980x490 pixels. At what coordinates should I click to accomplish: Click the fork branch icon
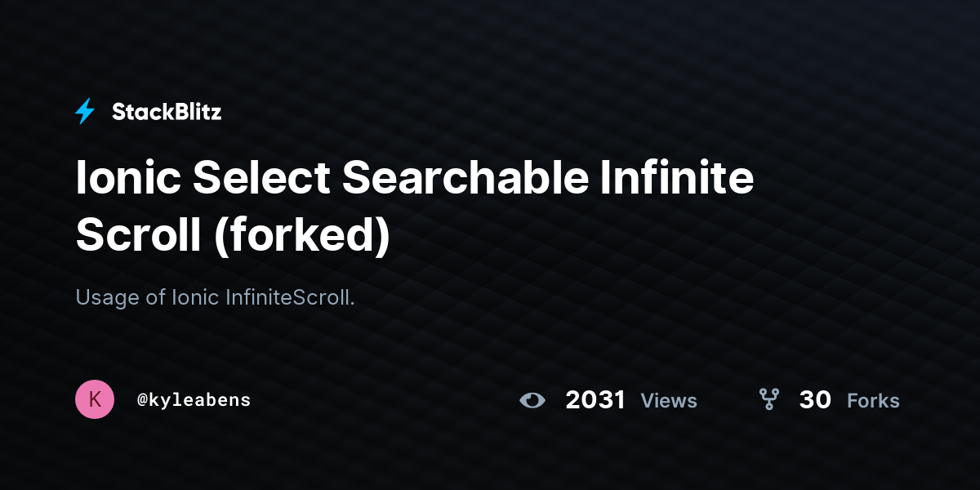pos(769,399)
